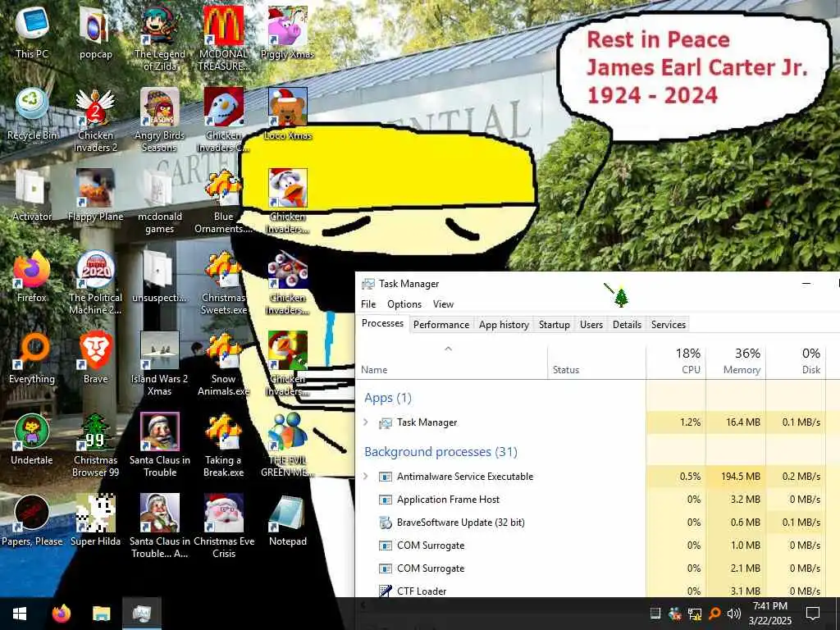Open mcdonald games folder icon
Viewport: 840px width, 630px height.
click(x=160, y=201)
